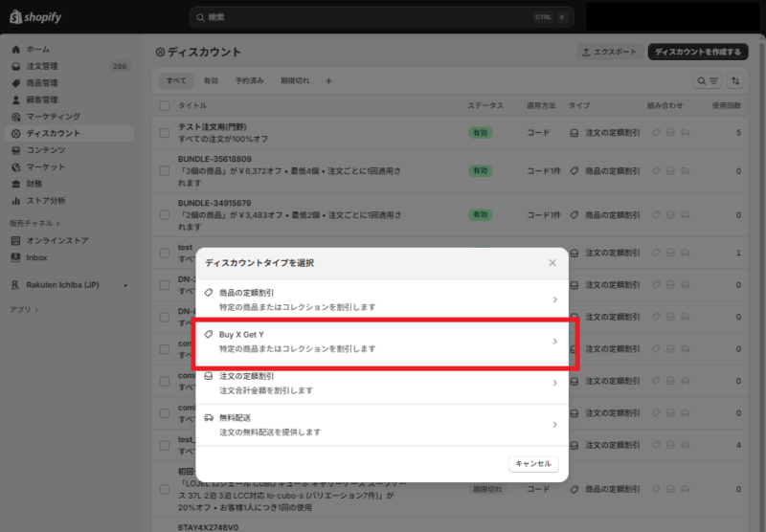766x532 pixels.
Task: Open 注文管理 in the sidebar menu
Action: click(x=42, y=66)
